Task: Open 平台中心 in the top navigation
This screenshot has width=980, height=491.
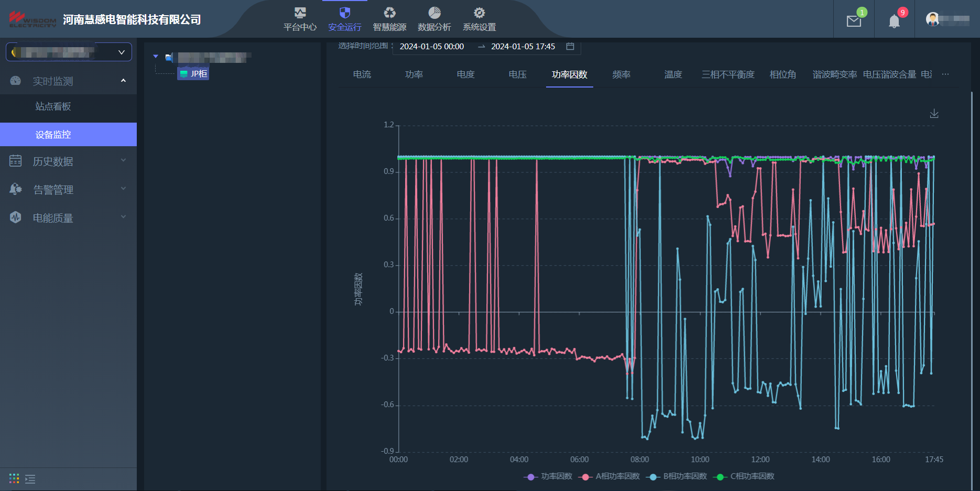Action: coord(300,19)
